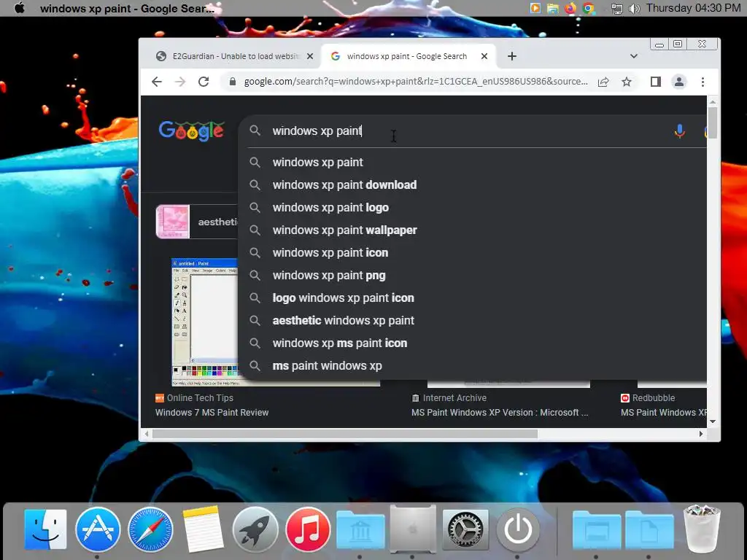Click the network icon in the menu bar
747x560 pixels.
click(x=616, y=9)
